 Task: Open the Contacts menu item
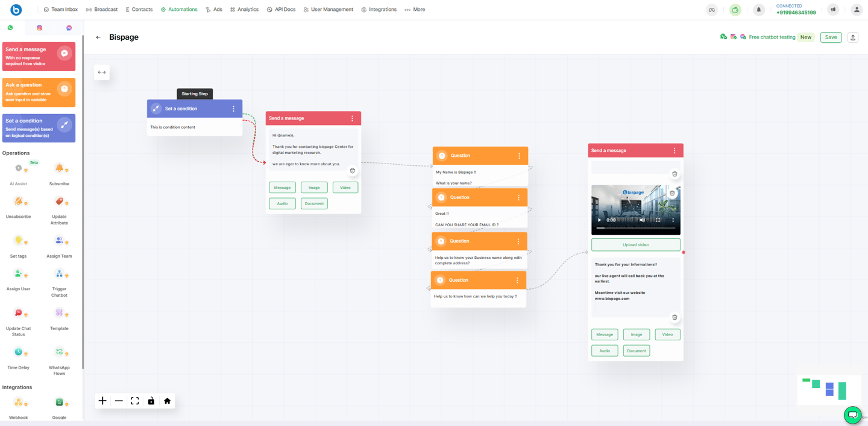click(x=139, y=10)
